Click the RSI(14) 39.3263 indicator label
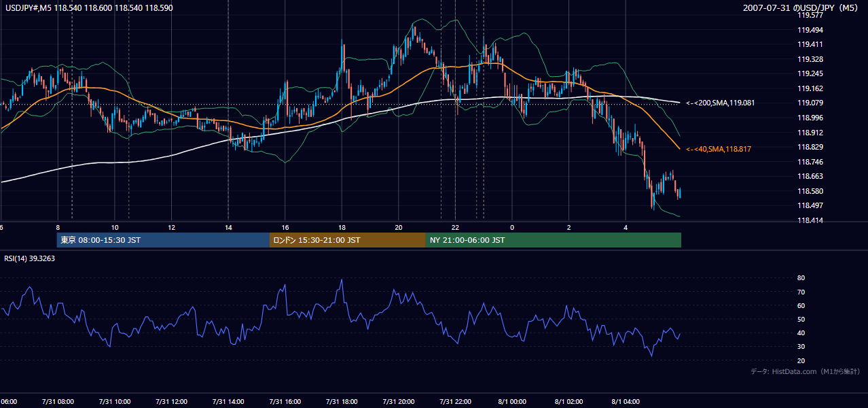This screenshot has width=868, height=408. tap(30, 258)
